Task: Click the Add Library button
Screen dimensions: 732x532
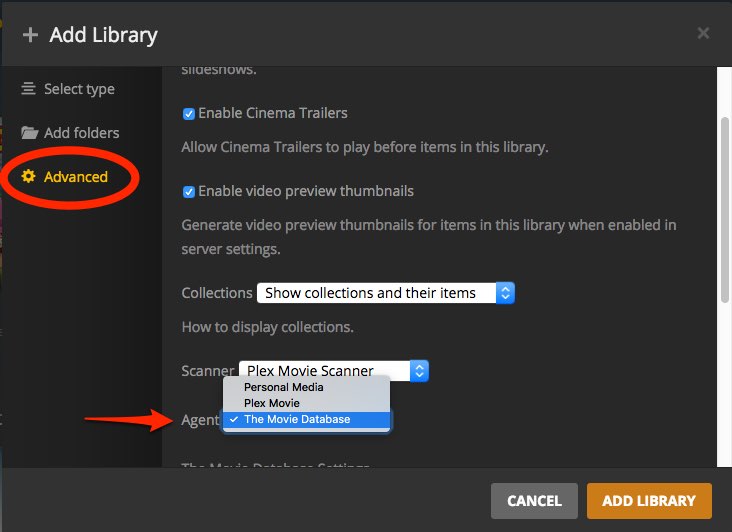Action: point(649,501)
